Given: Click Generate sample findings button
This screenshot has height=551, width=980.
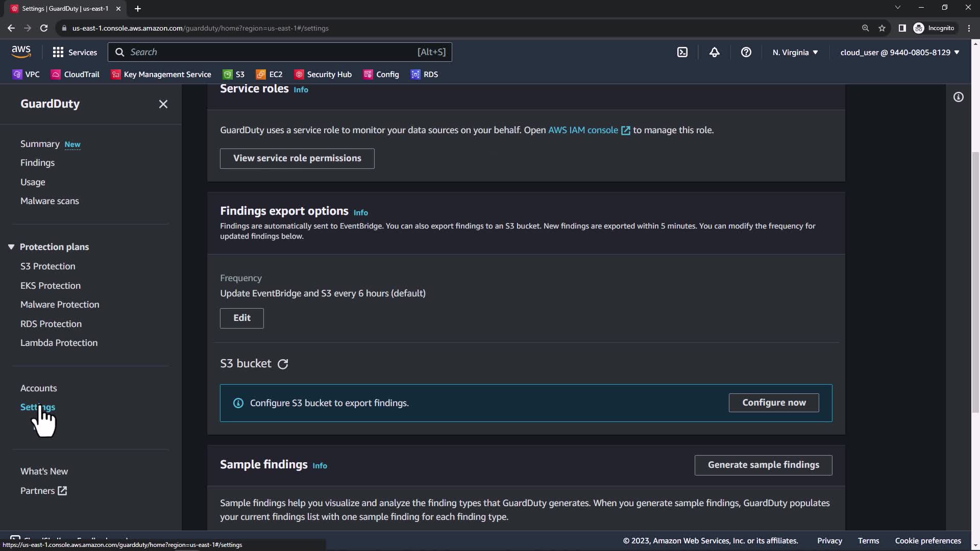Looking at the screenshot, I should [x=763, y=465].
